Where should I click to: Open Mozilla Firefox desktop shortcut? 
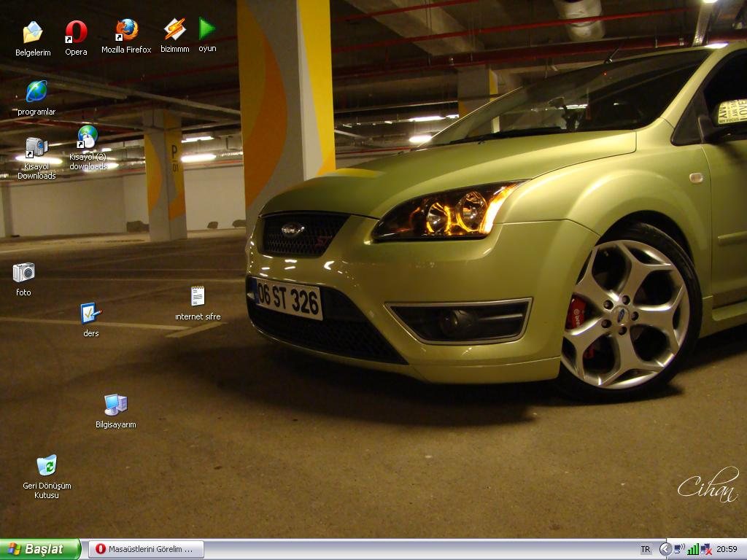point(126,31)
